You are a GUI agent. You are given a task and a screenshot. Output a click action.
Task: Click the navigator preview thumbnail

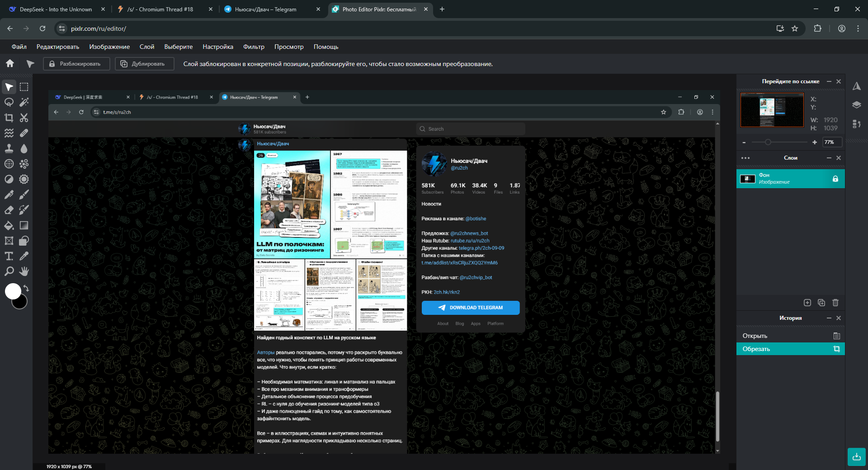tap(772, 110)
